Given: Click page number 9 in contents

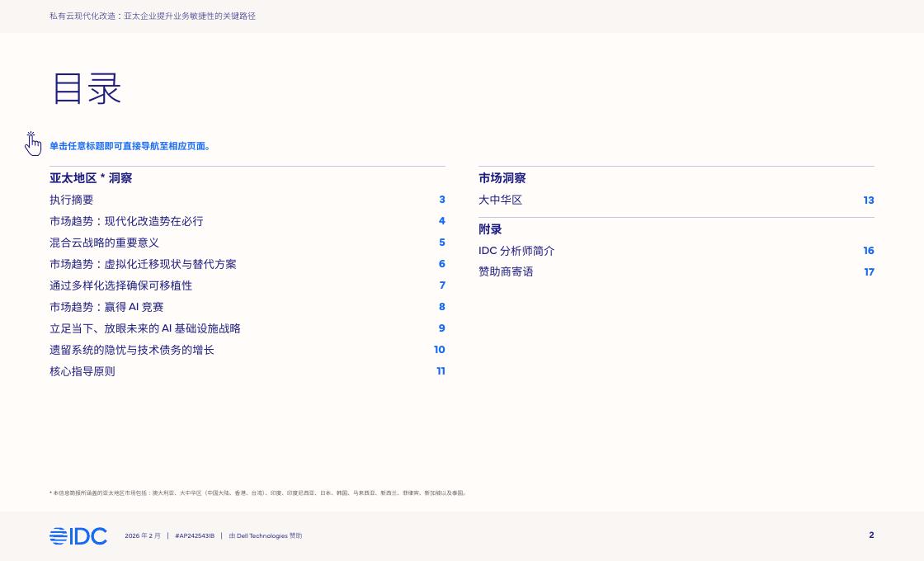Looking at the screenshot, I should (442, 328).
